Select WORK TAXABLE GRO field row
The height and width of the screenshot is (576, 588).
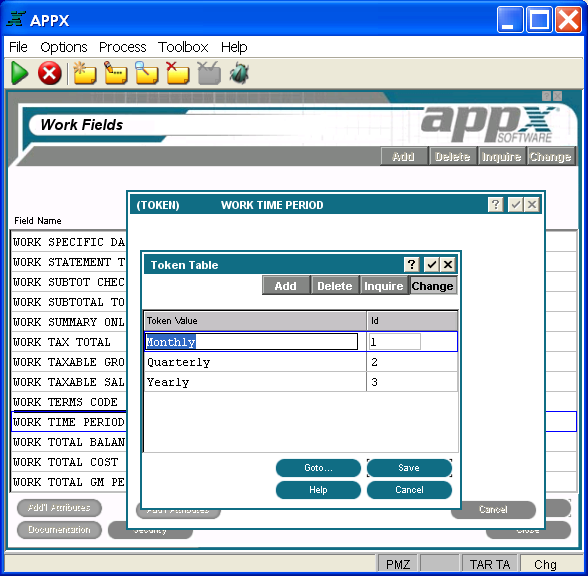tap(69, 362)
